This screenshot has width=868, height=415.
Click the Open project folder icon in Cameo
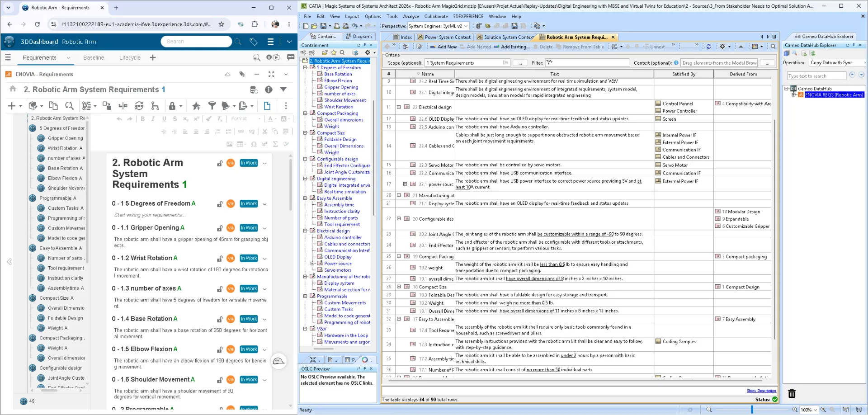[x=314, y=26]
